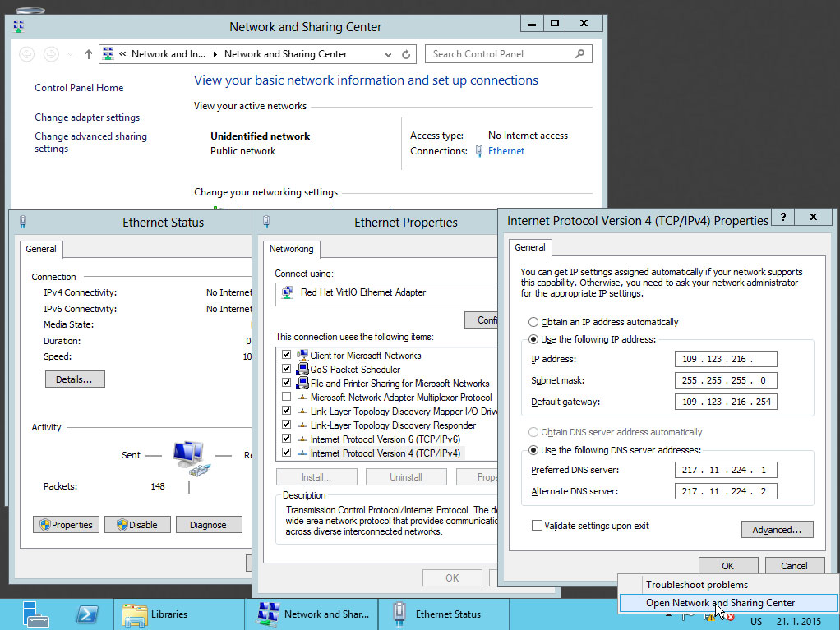Open the recent locations dropdown arrow

click(x=70, y=54)
